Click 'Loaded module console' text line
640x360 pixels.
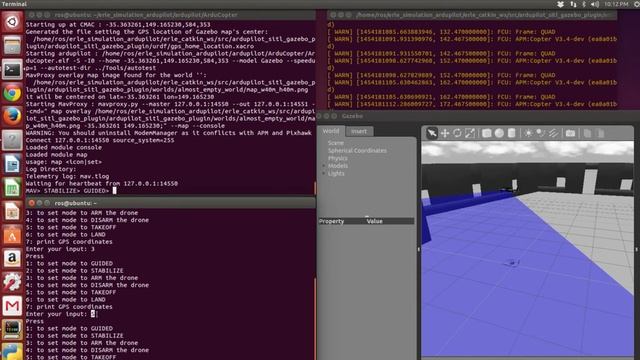64,147
